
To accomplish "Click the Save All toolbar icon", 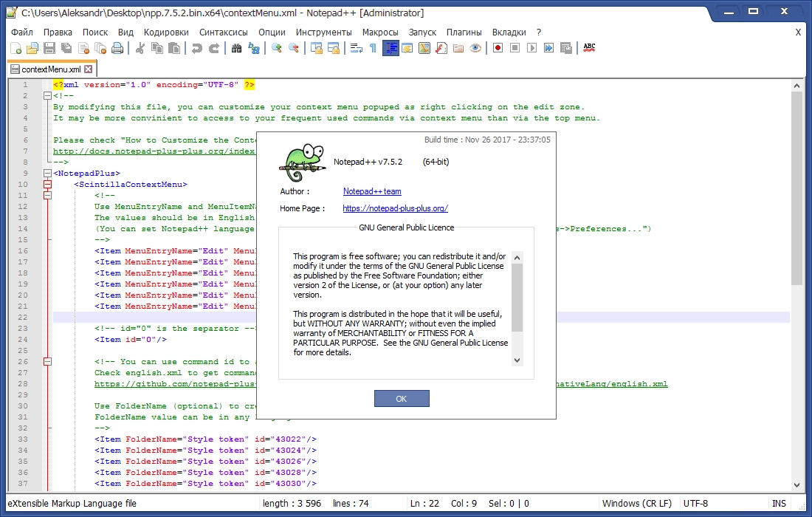I will click(66, 48).
